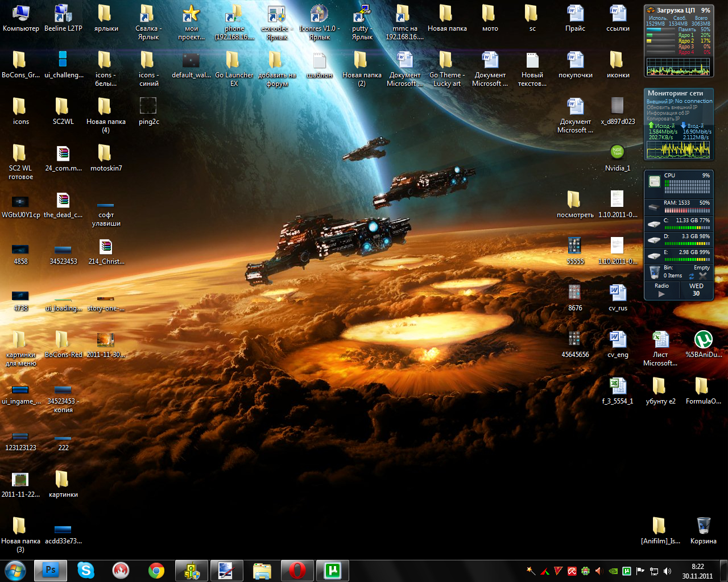Open the default_wal... image file
This screenshot has height=582, width=728.
click(191, 65)
